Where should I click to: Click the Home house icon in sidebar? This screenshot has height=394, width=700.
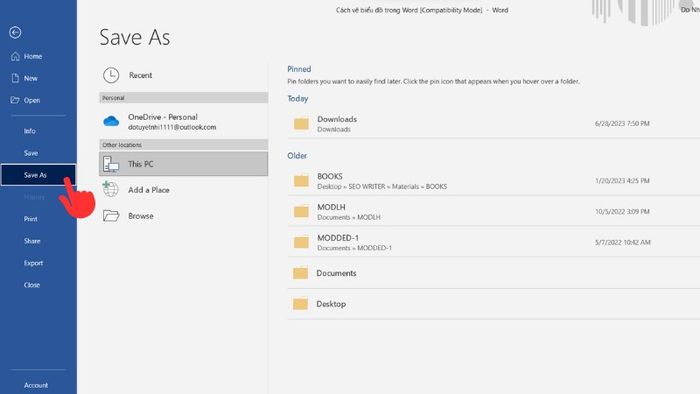[15, 56]
